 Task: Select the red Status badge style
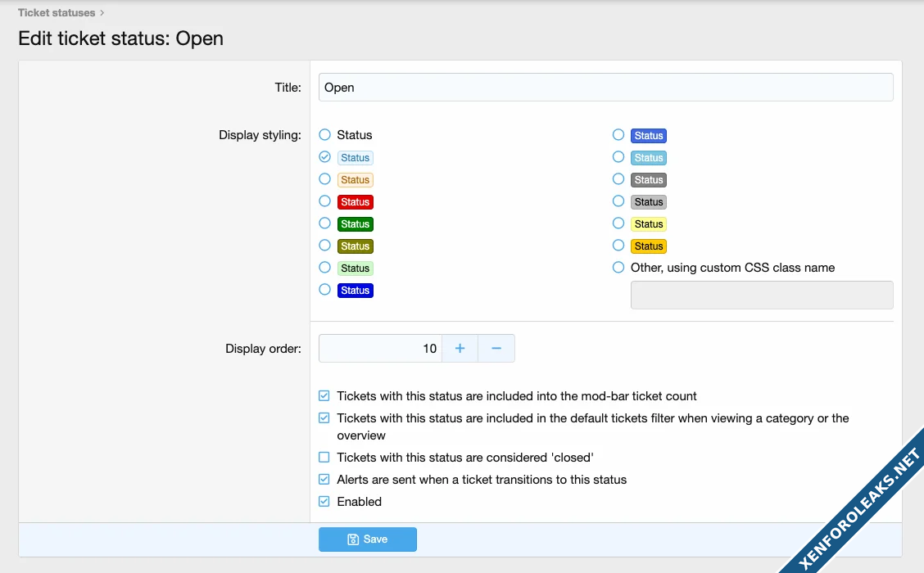click(325, 201)
